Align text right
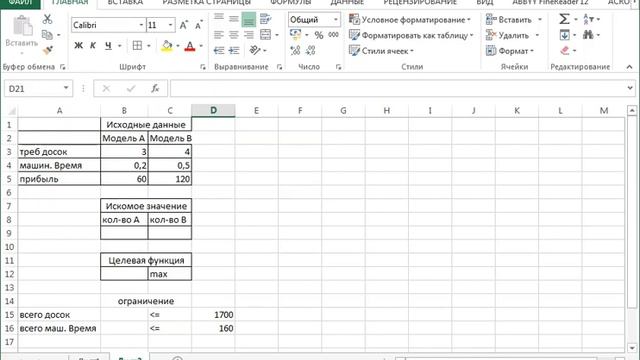The height and width of the screenshot is (360, 640). (x=249, y=35)
